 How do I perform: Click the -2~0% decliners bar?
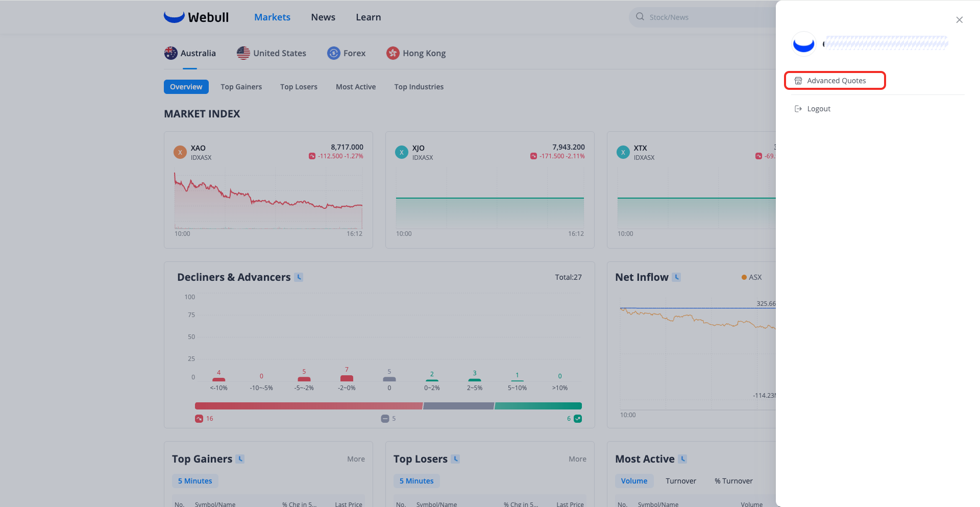pyautogui.click(x=347, y=378)
